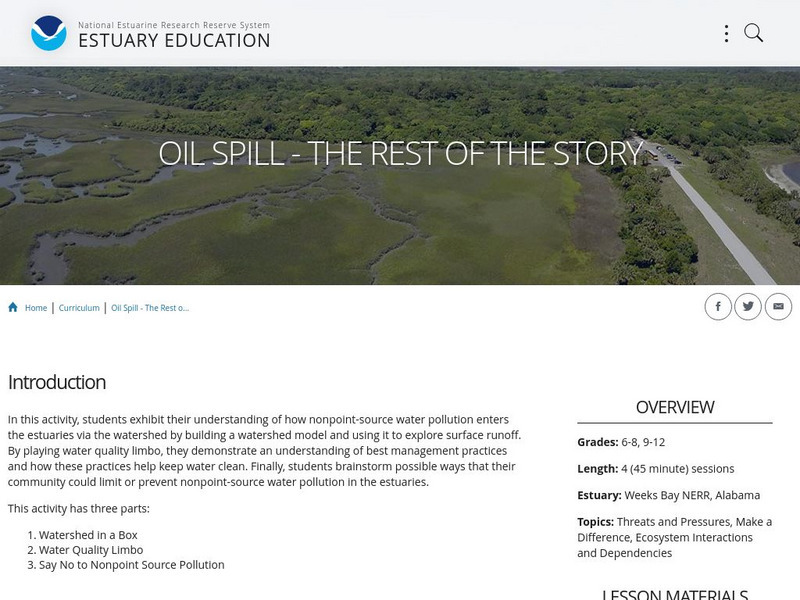Click the LESSON MATERIALS heading
Screen dimensions: 800x600
click(x=675, y=594)
